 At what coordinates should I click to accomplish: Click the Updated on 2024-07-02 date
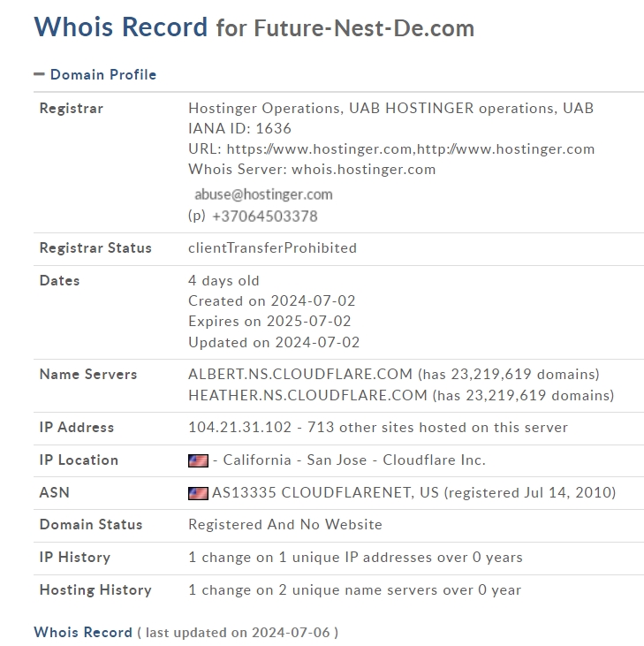[x=274, y=342]
